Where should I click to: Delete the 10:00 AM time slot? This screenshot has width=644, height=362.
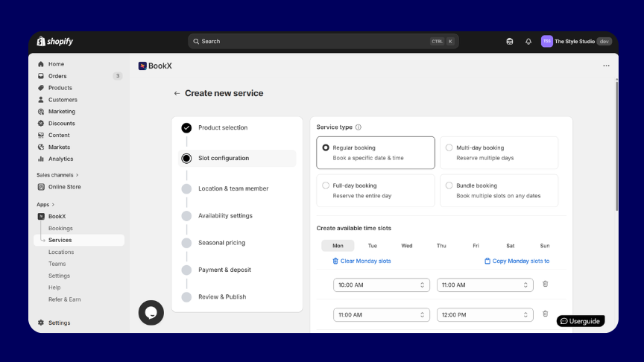pos(546,284)
